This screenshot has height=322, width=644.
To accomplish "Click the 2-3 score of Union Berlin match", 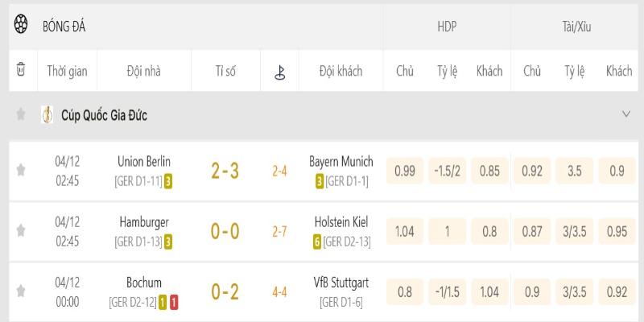I will [225, 171].
